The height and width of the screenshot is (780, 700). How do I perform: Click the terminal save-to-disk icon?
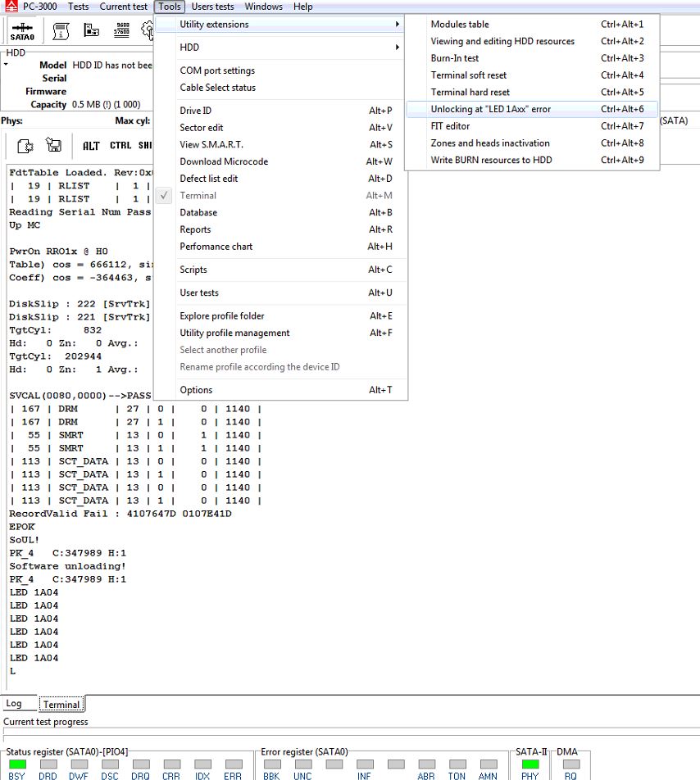tap(54, 146)
